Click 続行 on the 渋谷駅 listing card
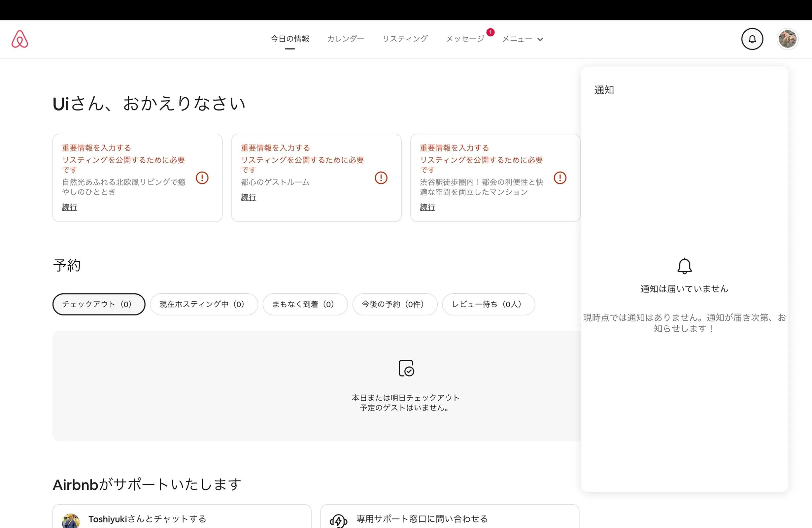 (427, 207)
